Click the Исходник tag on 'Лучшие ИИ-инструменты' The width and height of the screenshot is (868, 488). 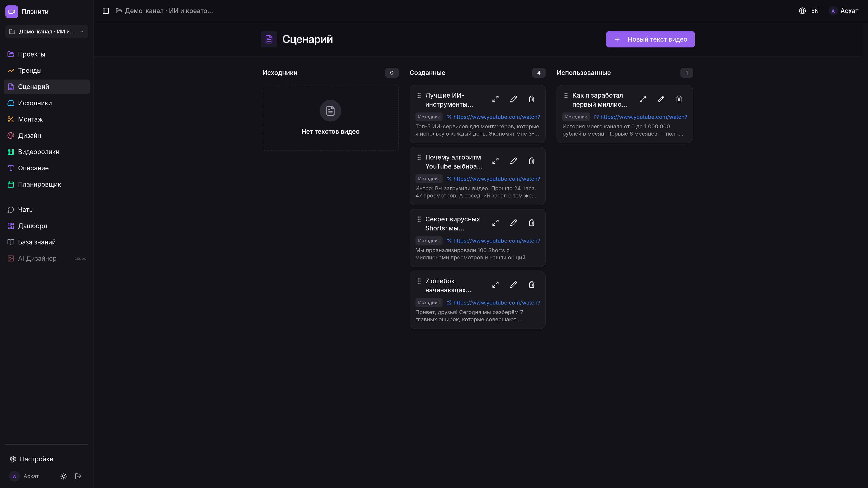coord(429,117)
